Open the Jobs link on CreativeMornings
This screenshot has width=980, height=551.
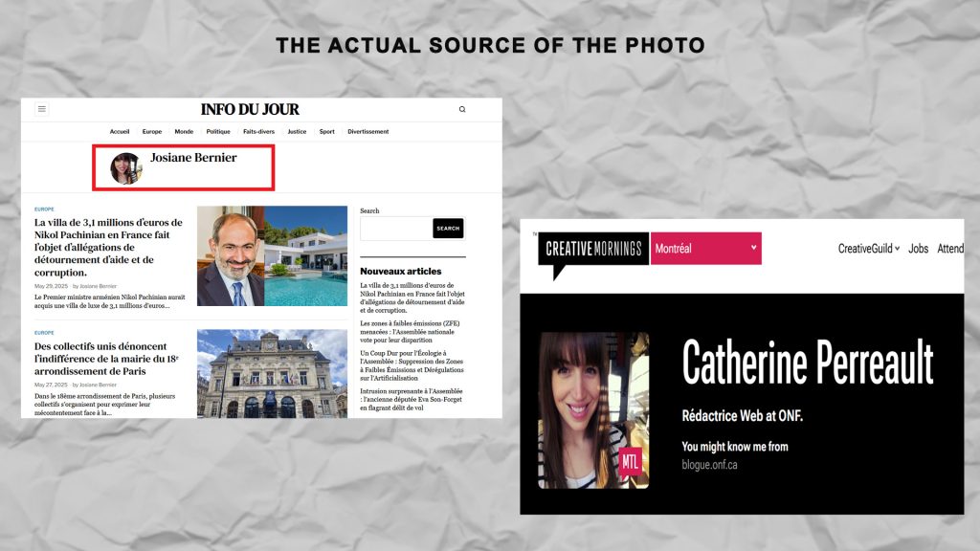918,249
